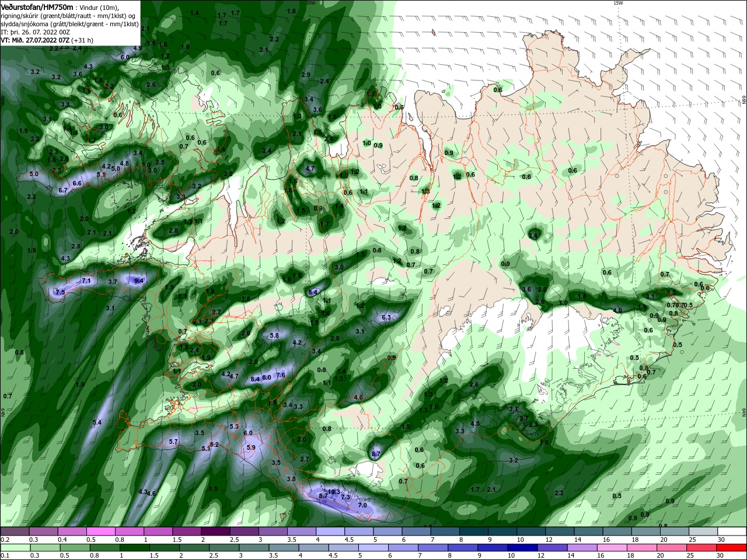Image resolution: width=747 pixels, height=560 pixels.
Task: Click the 7.6 precipitation value on the map
Action: pyautogui.click(x=281, y=375)
